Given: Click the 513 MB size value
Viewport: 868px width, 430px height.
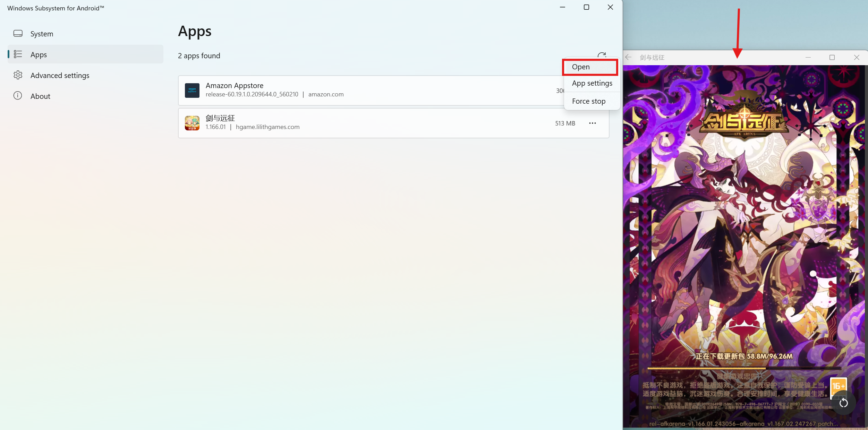Looking at the screenshot, I should 565,123.
